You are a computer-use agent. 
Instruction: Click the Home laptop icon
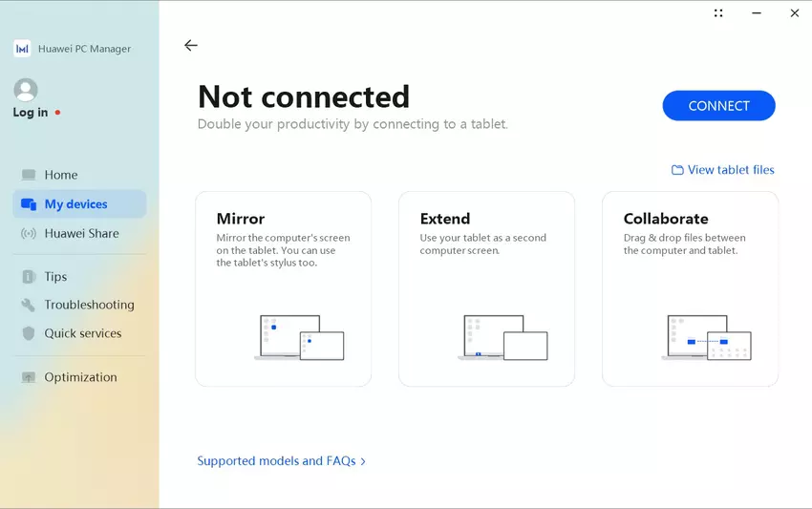(29, 176)
